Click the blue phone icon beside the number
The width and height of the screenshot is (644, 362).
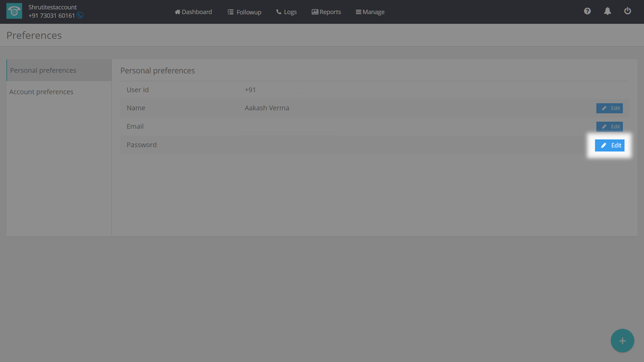pos(80,16)
